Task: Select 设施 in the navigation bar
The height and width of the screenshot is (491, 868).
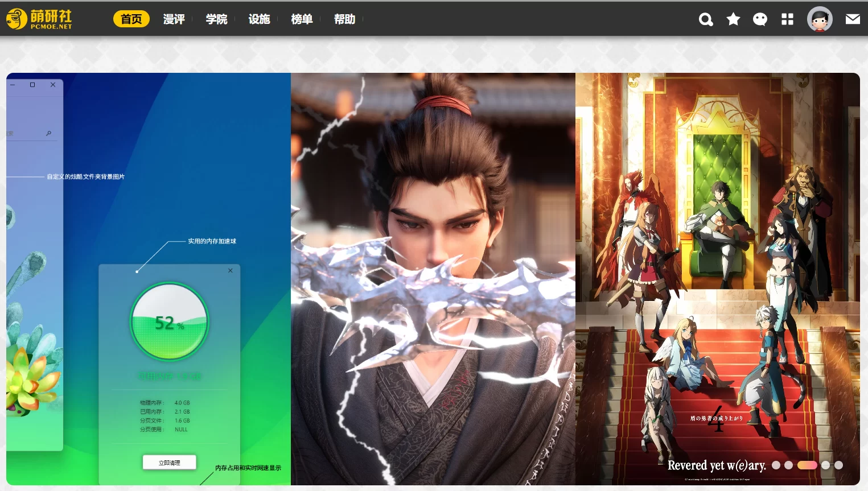Action: pyautogui.click(x=259, y=19)
